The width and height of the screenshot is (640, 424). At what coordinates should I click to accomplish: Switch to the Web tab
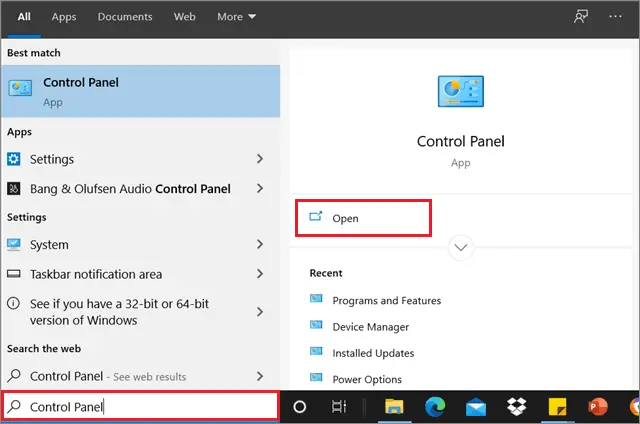pyautogui.click(x=184, y=17)
